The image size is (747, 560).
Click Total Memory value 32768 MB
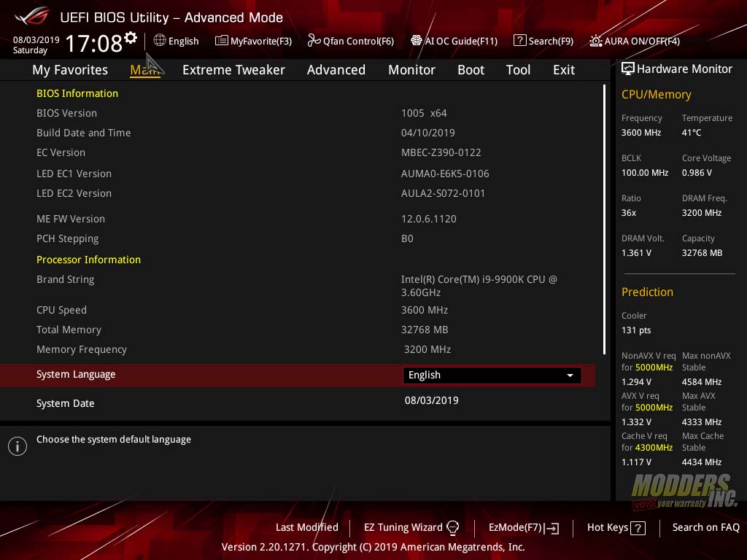[x=425, y=330]
